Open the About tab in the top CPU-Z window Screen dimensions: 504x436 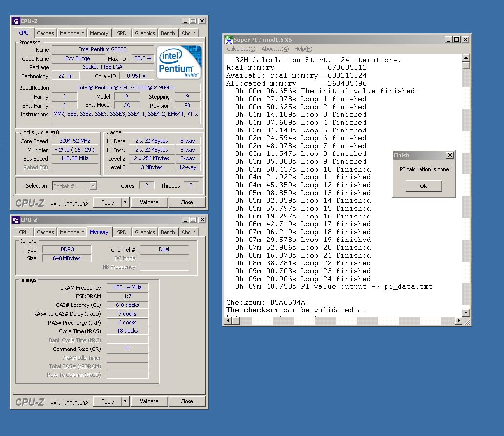point(189,33)
